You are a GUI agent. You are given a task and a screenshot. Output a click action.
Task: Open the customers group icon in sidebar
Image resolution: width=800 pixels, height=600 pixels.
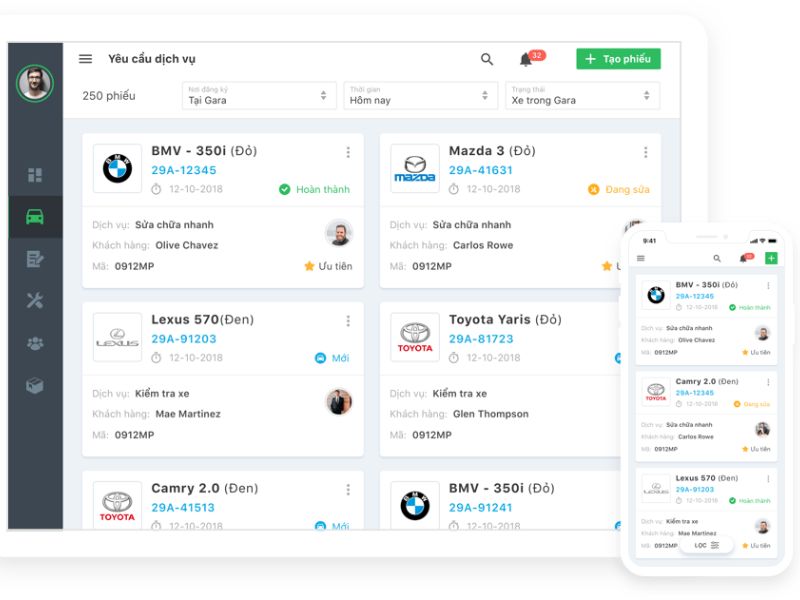point(35,343)
